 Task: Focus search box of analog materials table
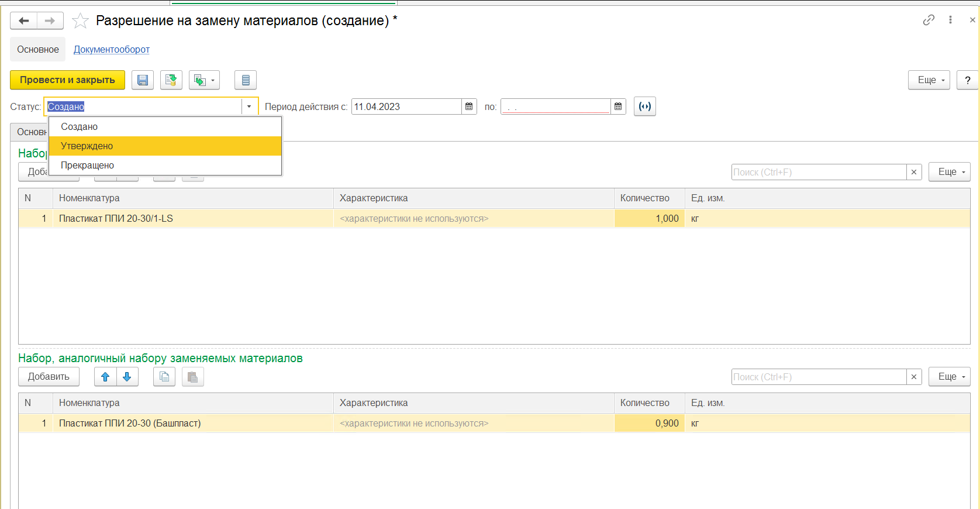pyautogui.click(x=819, y=377)
